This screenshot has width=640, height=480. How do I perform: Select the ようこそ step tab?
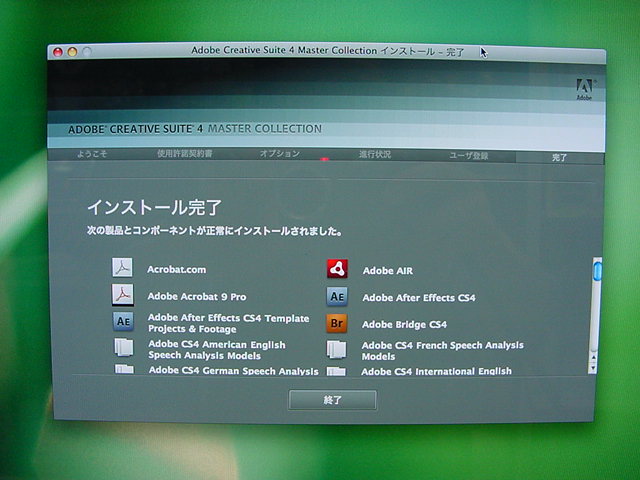point(92,153)
